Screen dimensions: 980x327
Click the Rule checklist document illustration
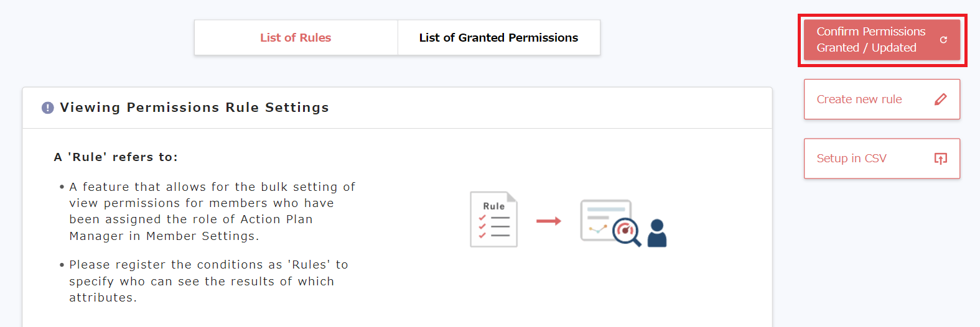[493, 219]
